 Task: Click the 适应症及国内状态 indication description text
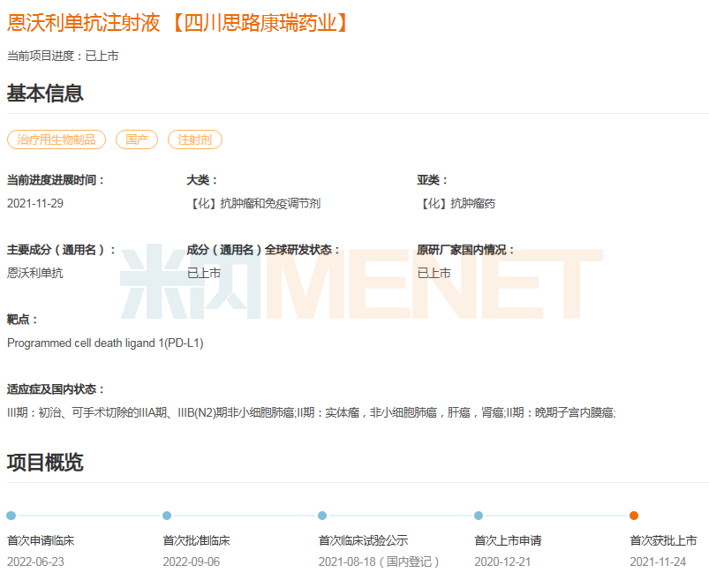tap(311, 412)
